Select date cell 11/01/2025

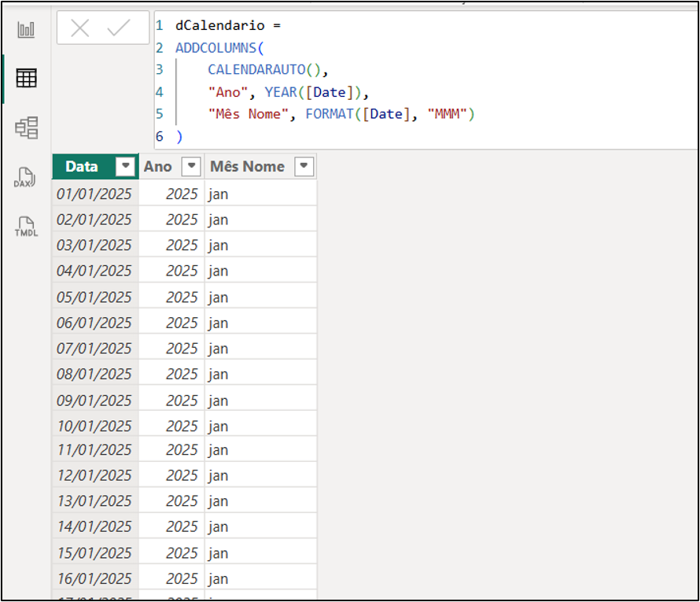click(95, 449)
